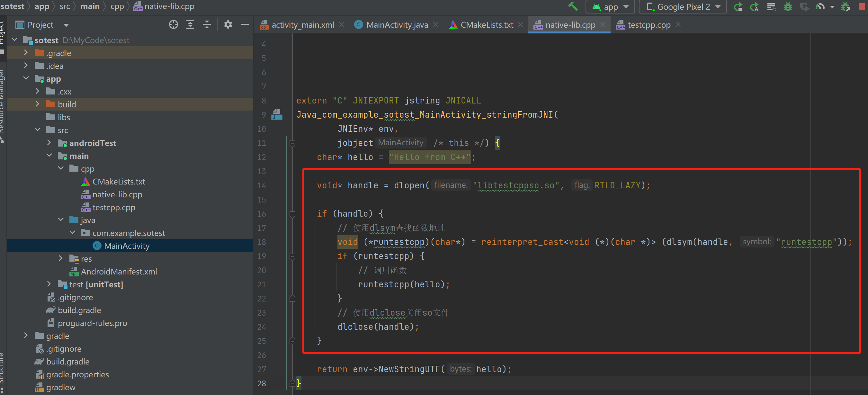Click the src breadcrumb in navigation bar
868x395 pixels.
coord(65,6)
